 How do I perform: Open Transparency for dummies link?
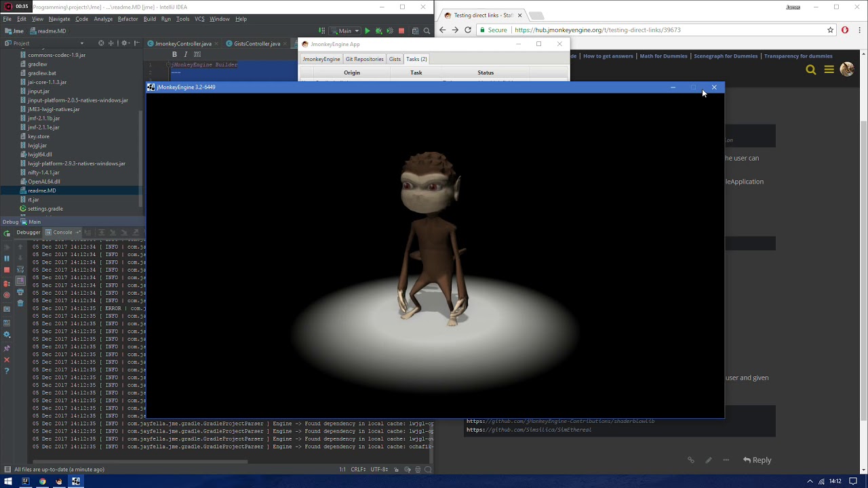[x=798, y=56]
